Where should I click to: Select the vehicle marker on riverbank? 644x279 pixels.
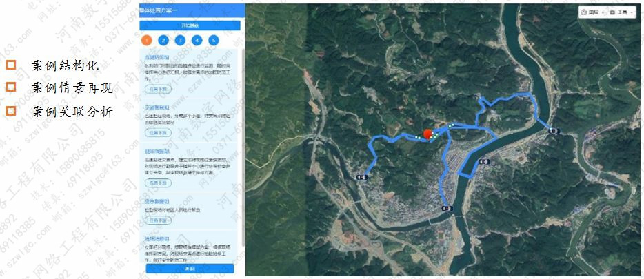[484, 162]
